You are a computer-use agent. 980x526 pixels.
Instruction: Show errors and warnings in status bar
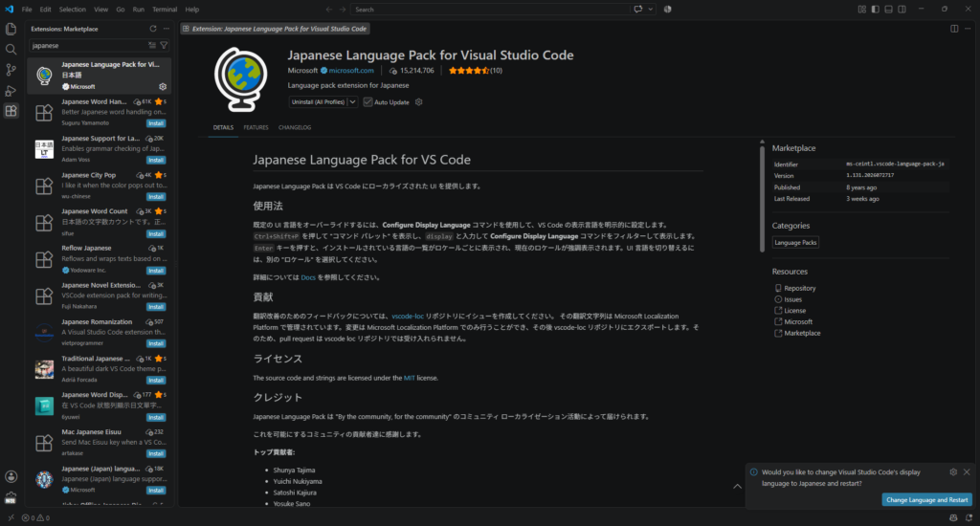[35, 518]
